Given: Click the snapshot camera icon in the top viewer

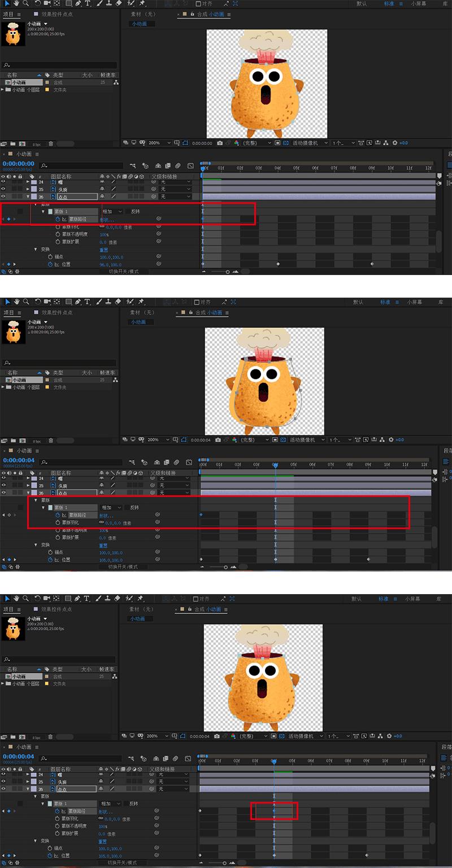Looking at the screenshot, I should [220, 143].
